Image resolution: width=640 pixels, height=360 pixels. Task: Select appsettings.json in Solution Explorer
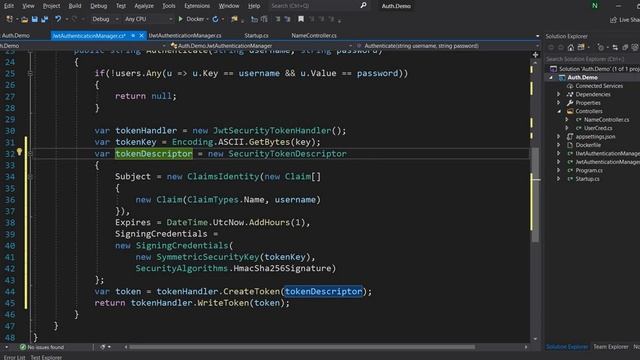click(595, 137)
